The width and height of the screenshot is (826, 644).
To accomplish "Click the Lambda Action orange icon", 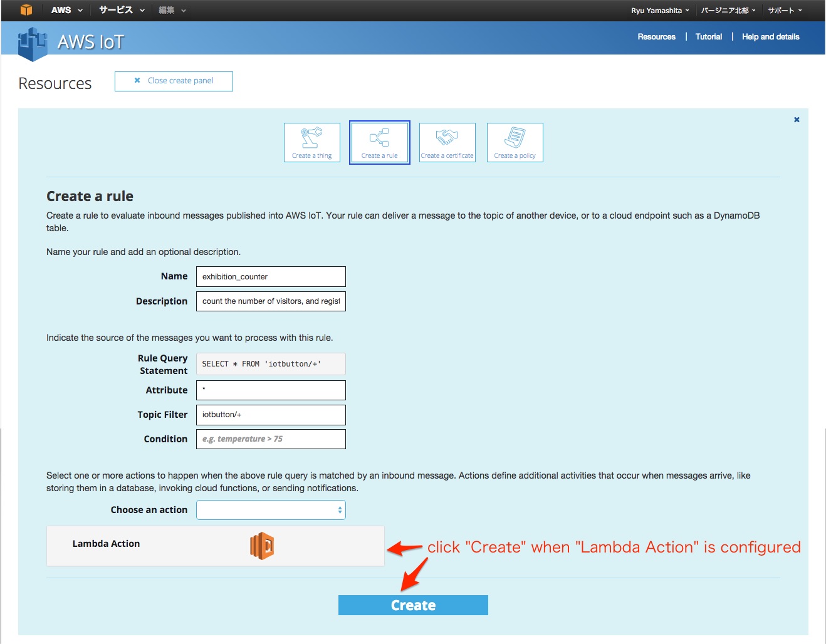I will (262, 546).
